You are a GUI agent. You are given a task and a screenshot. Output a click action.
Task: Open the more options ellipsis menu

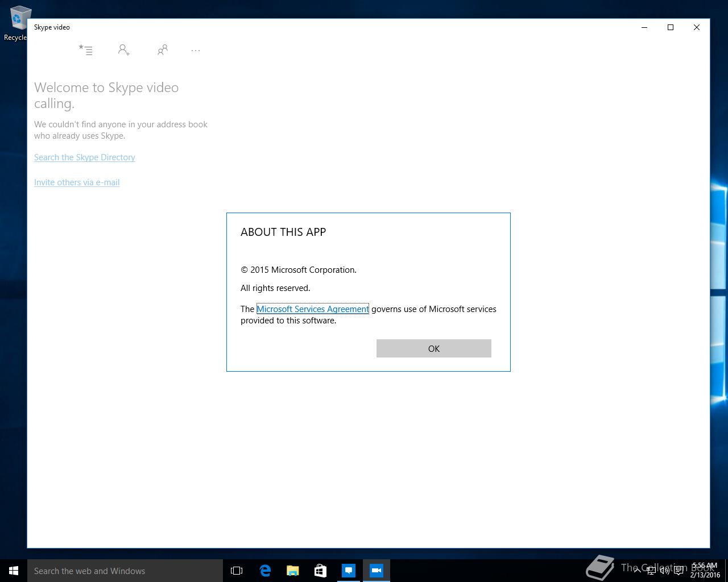tap(196, 51)
